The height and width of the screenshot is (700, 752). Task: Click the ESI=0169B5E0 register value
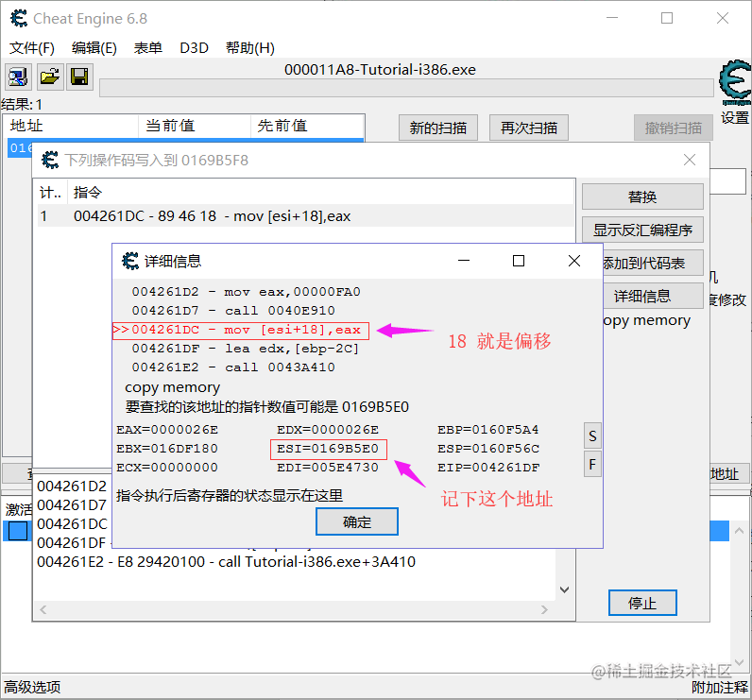pos(328,449)
